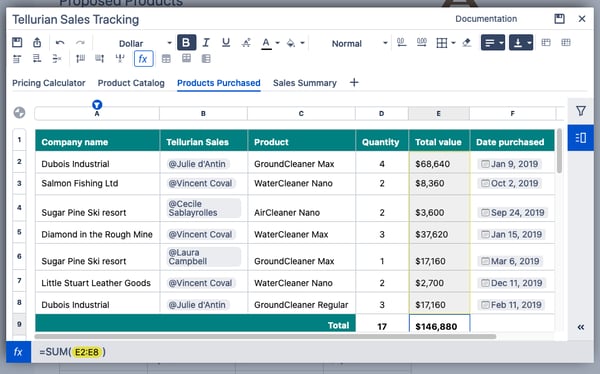Add a new sheet with the plus button
Image resolution: width=600 pixels, height=374 pixels.
click(354, 82)
